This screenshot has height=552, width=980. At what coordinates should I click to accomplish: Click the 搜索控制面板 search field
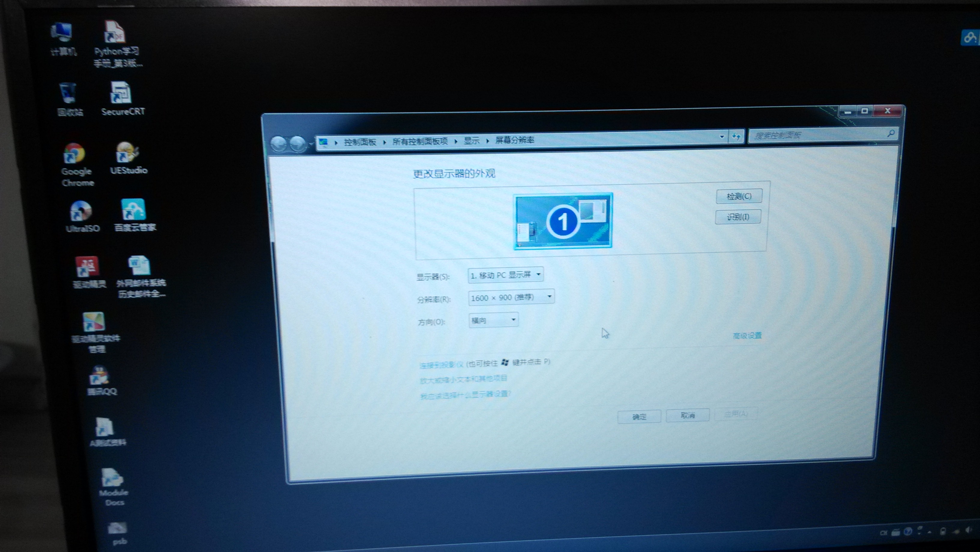[818, 135]
